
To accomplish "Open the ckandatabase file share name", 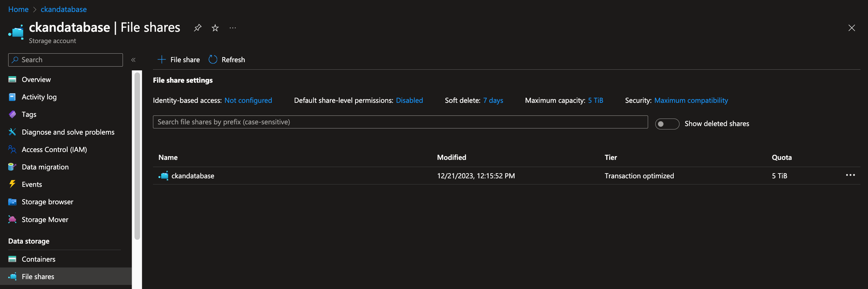I will [193, 176].
